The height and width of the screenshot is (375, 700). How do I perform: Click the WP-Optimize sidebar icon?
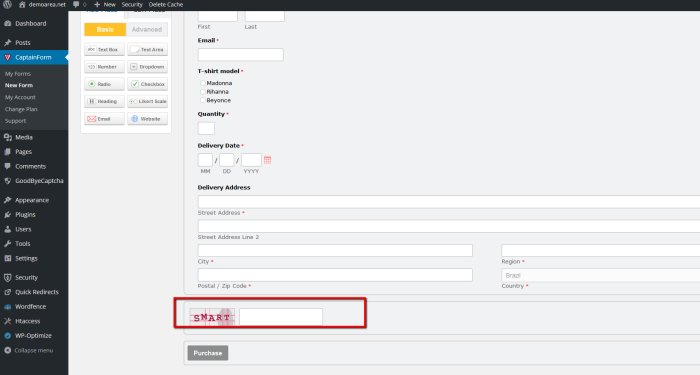8,336
